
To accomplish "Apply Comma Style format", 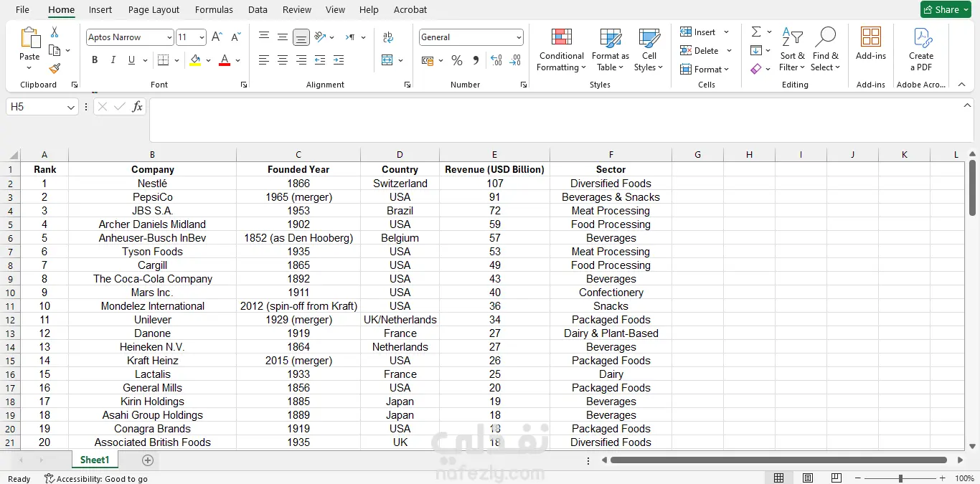I will [476, 60].
